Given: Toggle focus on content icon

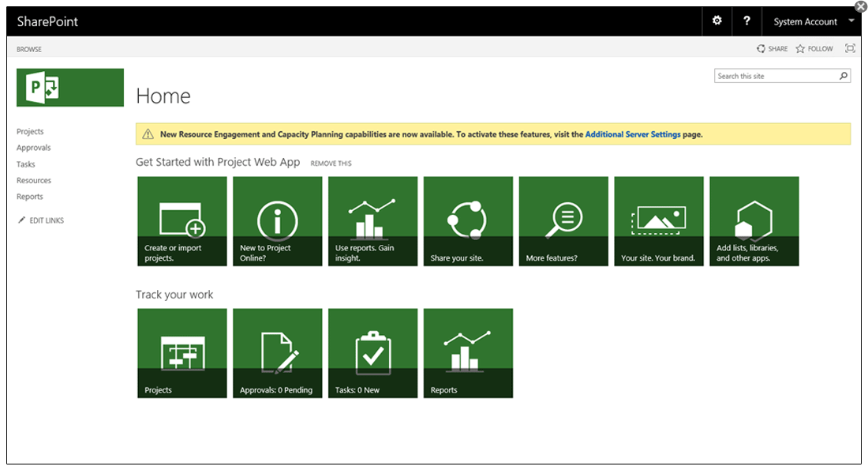Looking at the screenshot, I should coord(851,48).
